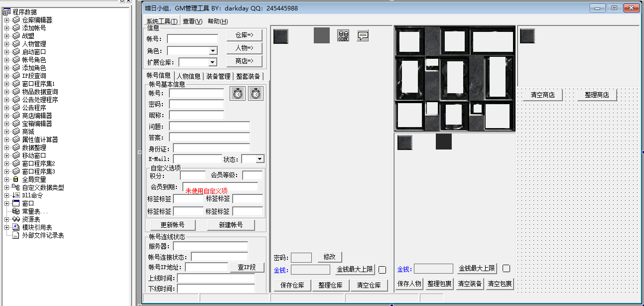
Task: Click the Dll命令 icon in tree
Action: click(x=16, y=195)
